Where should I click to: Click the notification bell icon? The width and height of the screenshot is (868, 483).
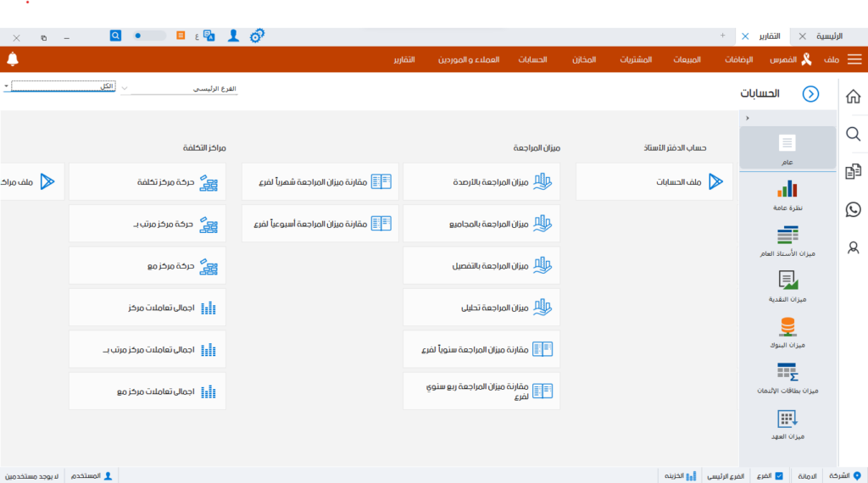13,59
